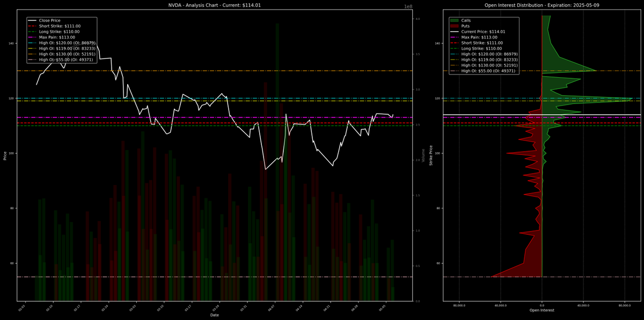This screenshot has height=320, width=644.
Task: Click the 03-17 date tick label
Action: click(x=188, y=308)
